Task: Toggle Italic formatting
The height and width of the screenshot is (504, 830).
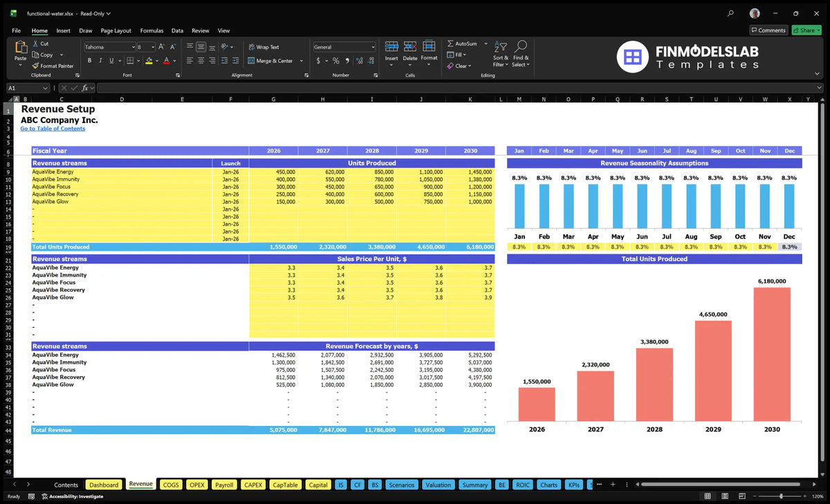Action: (x=100, y=61)
